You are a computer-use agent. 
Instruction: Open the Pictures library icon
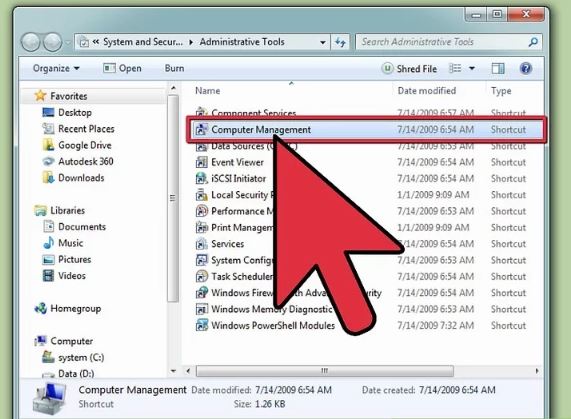coord(48,260)
